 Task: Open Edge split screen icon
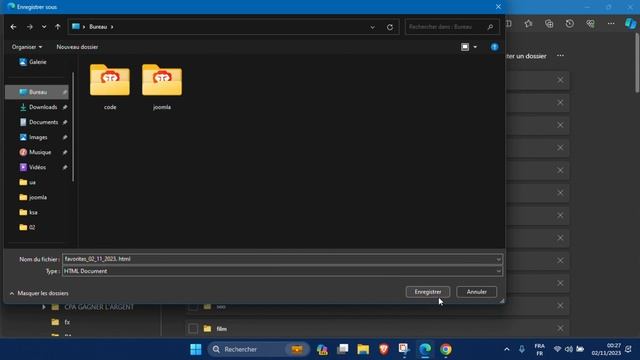click(x=509, y=24)
